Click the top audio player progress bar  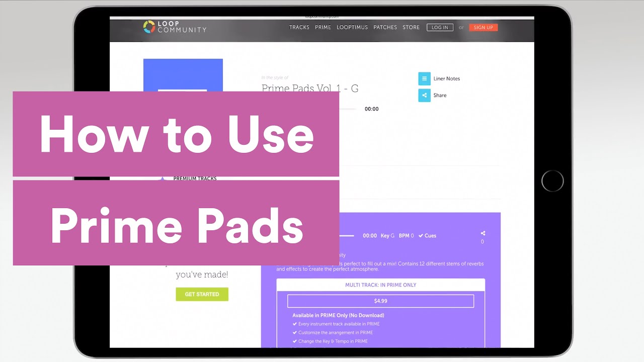347,109
